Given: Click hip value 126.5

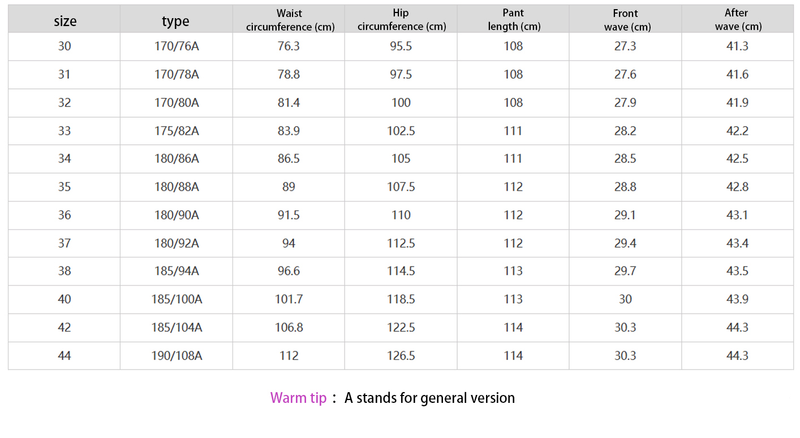Looking at the screenshot, I should point(401,355).
